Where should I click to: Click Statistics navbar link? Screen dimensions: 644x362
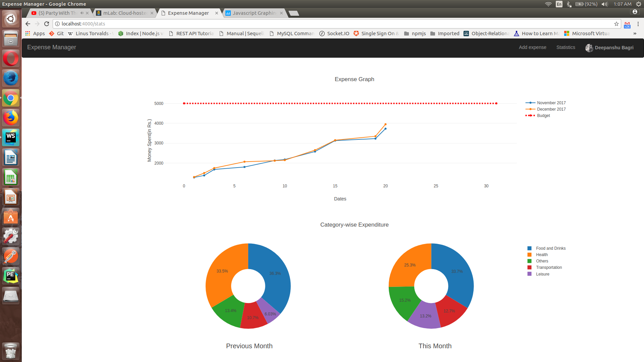pyautogui.click(x=566, y=47)
